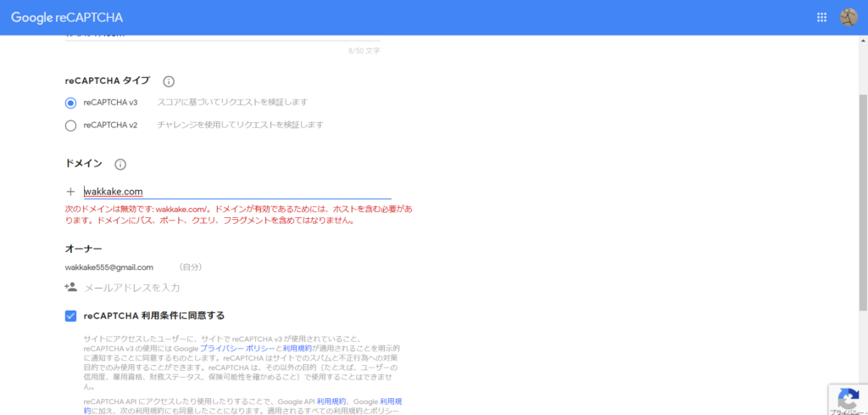Viewport: 868px width, 415px height.
Task: Open the 利用規約 link after プライバシー ポリシー
Action: click(x=298, y=349)
